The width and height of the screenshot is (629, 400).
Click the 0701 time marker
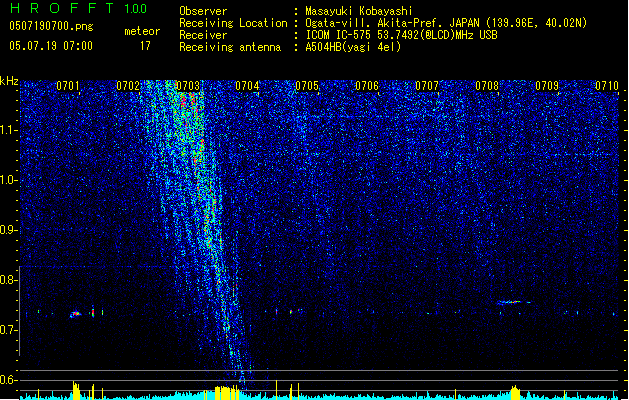point(67,86)
